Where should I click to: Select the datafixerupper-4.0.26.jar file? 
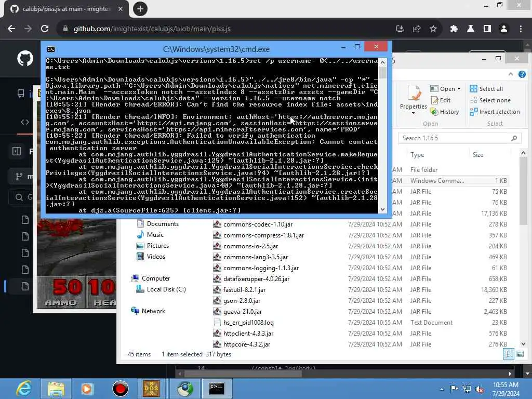(251, 279)
